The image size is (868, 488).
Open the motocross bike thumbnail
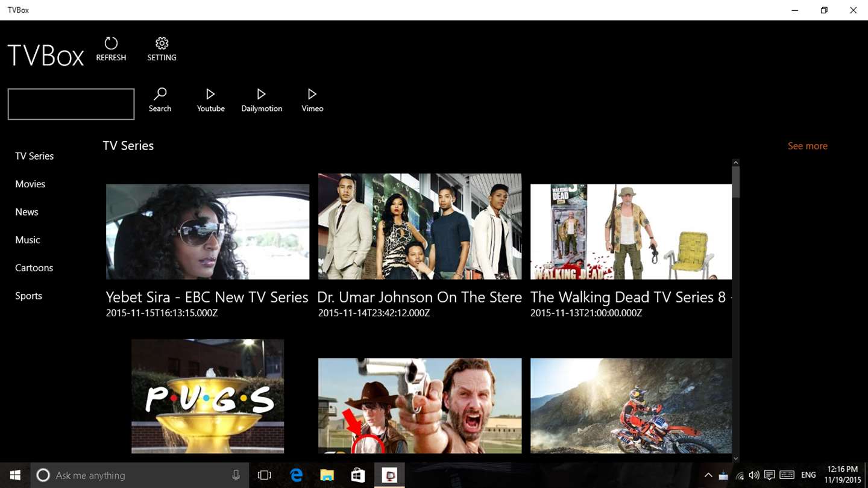pos(631,405)
